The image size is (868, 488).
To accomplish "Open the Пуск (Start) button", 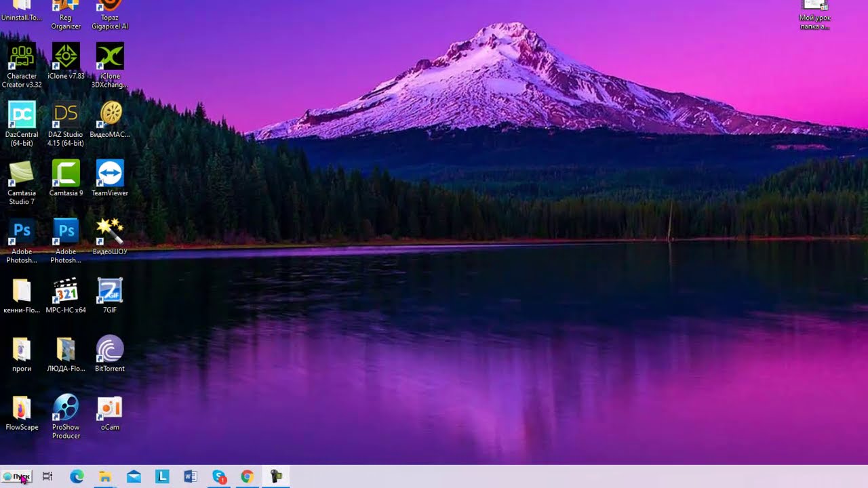I will point(17,476).
